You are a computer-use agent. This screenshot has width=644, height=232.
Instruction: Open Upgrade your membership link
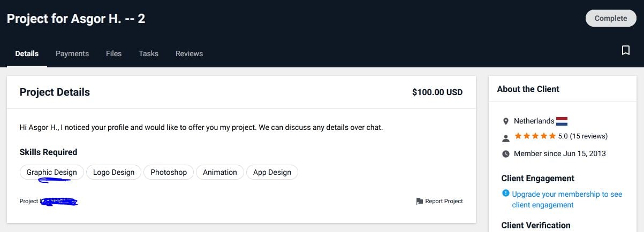coord(567,199)
